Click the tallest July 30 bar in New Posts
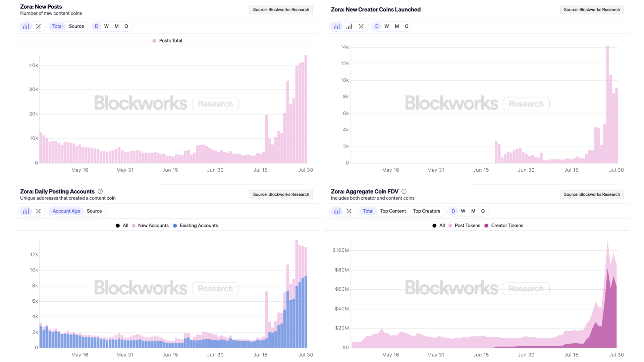644x362 pixels. click(306, 107)
